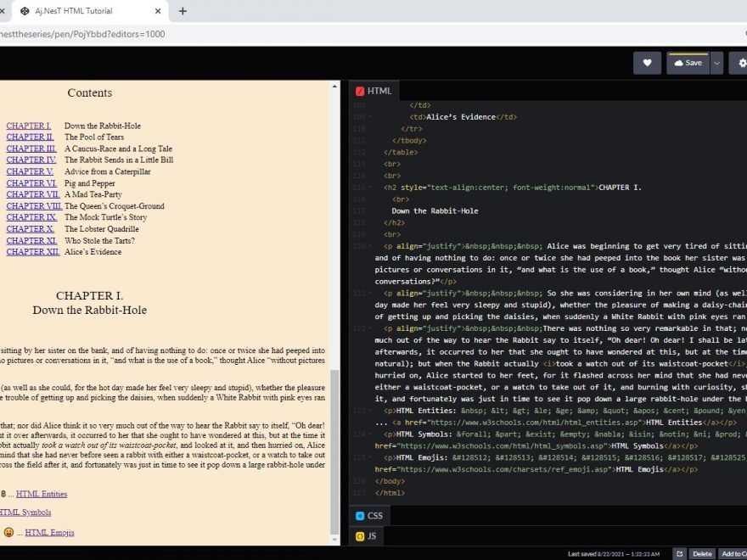Open the HTML Entities link in preview

click(x=42, y=494)
